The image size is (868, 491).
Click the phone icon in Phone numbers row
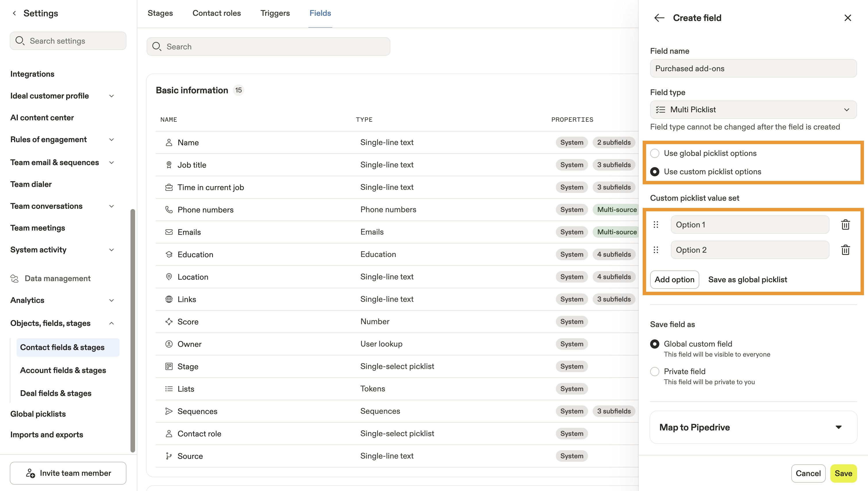click(169, 210)
